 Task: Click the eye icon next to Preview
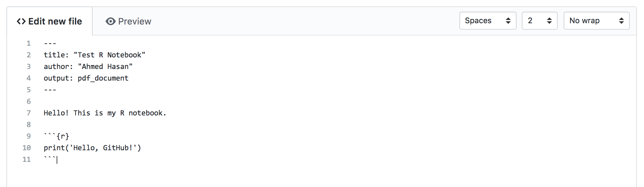pyautogui.click(x=110, y=21)
